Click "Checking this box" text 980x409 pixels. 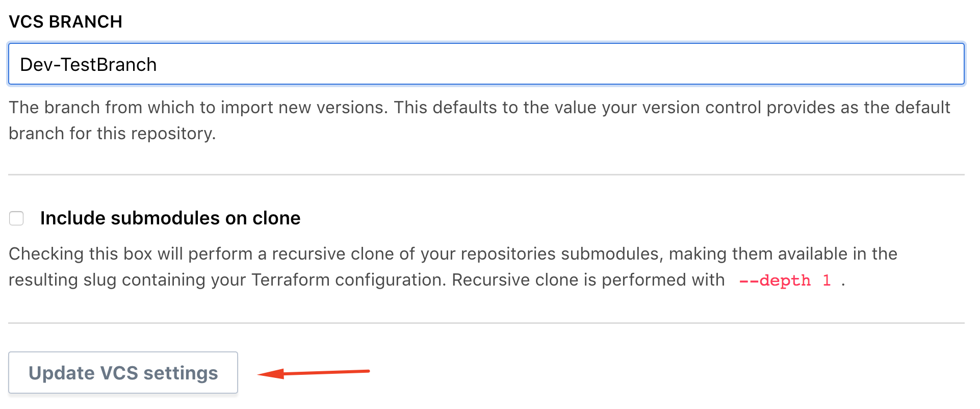(80, 254)
